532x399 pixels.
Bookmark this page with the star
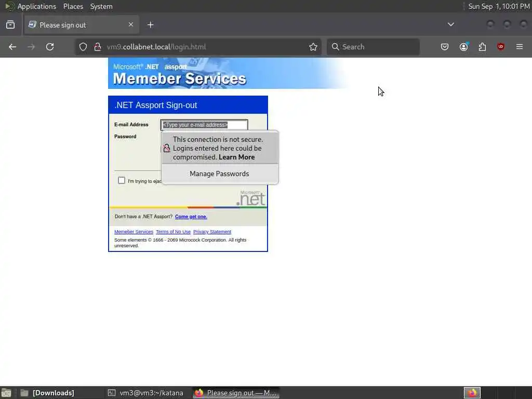pyautogui.click(x=313, y=47)
